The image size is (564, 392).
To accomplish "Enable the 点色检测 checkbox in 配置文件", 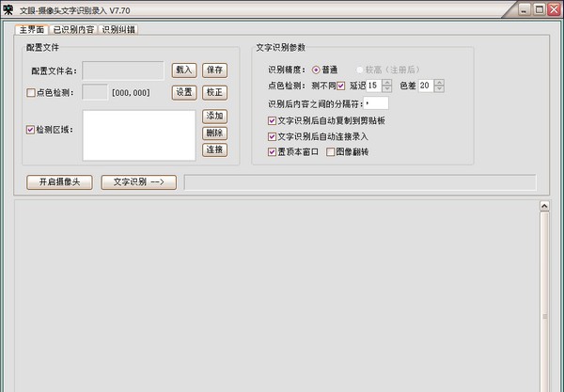I will (31, 93).
